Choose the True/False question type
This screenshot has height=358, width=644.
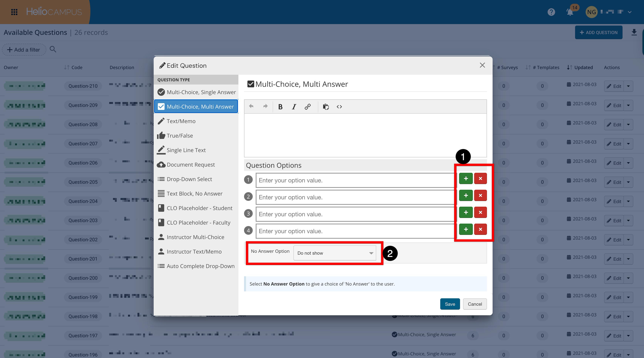(179, 136)
